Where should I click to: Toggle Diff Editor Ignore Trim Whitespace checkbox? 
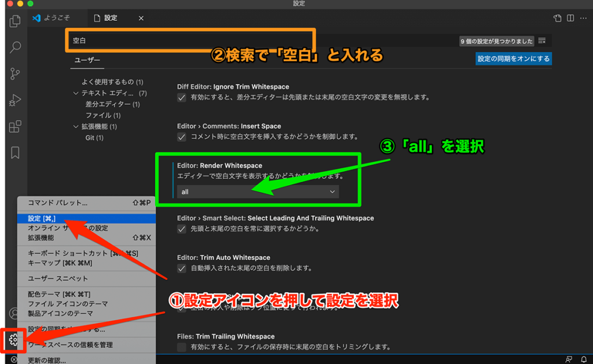point(181,98)
